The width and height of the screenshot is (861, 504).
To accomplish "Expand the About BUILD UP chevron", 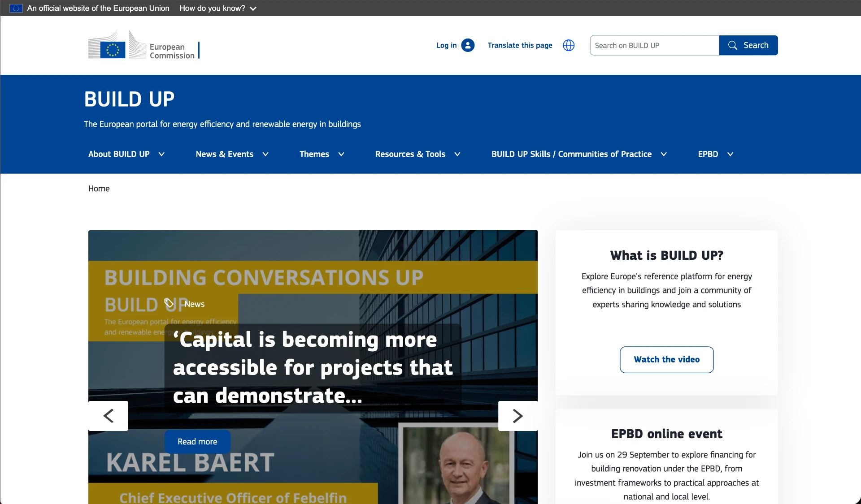I will (162, 154).
